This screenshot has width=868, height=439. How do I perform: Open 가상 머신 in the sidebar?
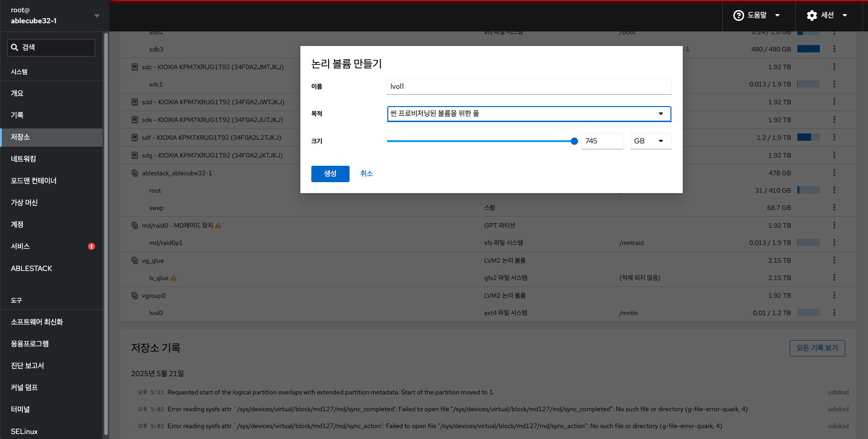(x=25, y=203)
